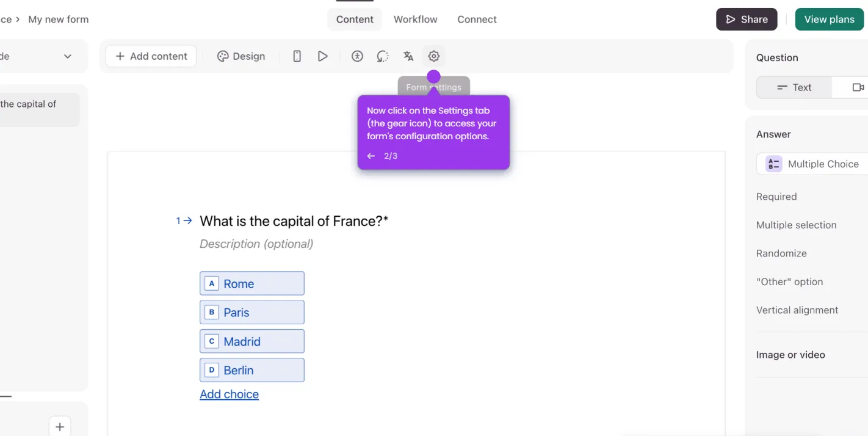The width and height of the screenshot is (868, 436).
Task: Click the Vertical alignment setting label
Action: [x=797, y=310]
